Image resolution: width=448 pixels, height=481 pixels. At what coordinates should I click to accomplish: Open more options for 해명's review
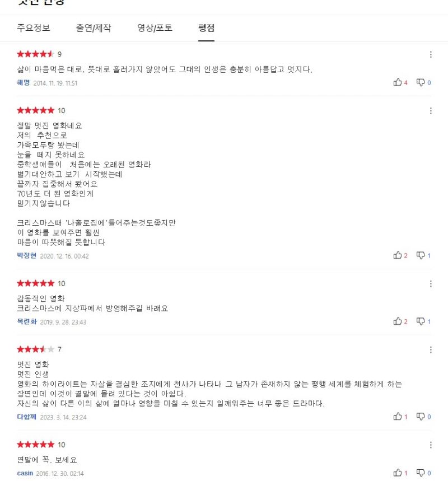point(431,54)
